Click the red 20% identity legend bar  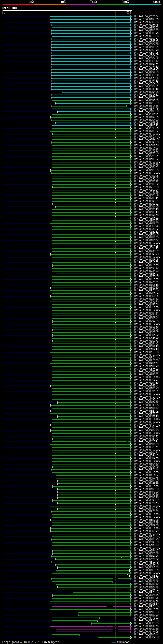(18, 5)
